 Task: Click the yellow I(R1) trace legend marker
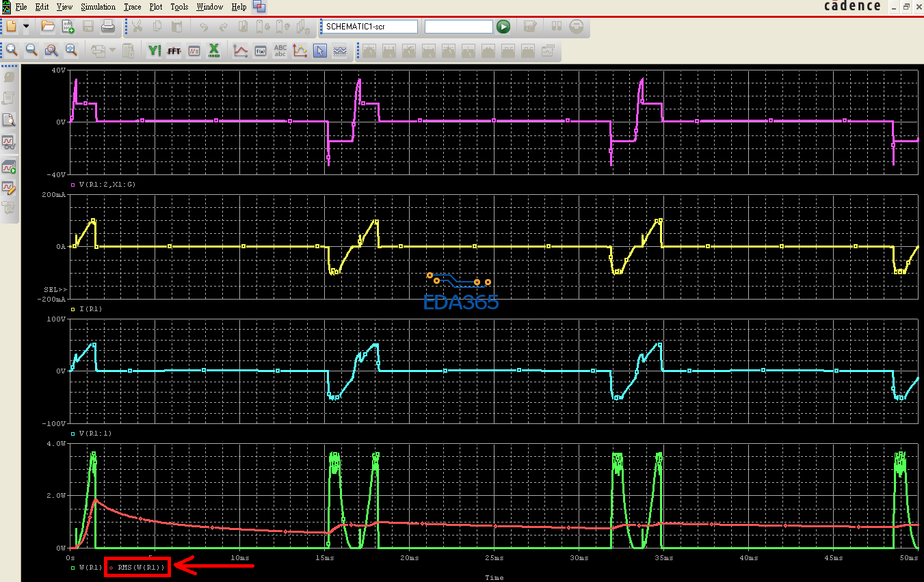(73, 309)
